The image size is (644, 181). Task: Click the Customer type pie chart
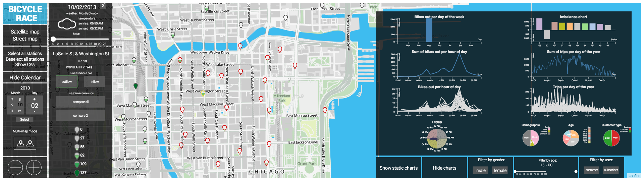611,138
